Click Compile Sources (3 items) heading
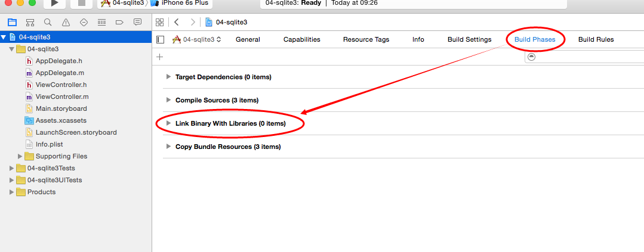The image size is (644, 252). coord(217,100)
